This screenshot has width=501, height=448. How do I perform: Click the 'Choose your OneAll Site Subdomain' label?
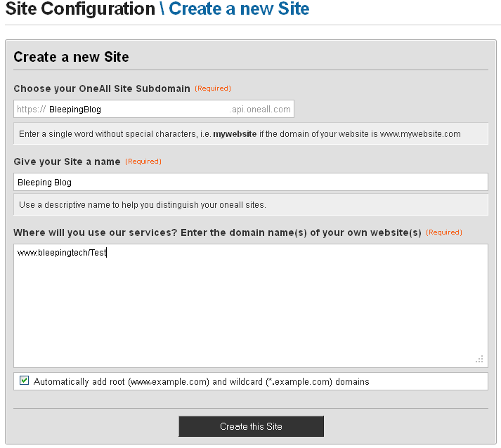(102, 88)
